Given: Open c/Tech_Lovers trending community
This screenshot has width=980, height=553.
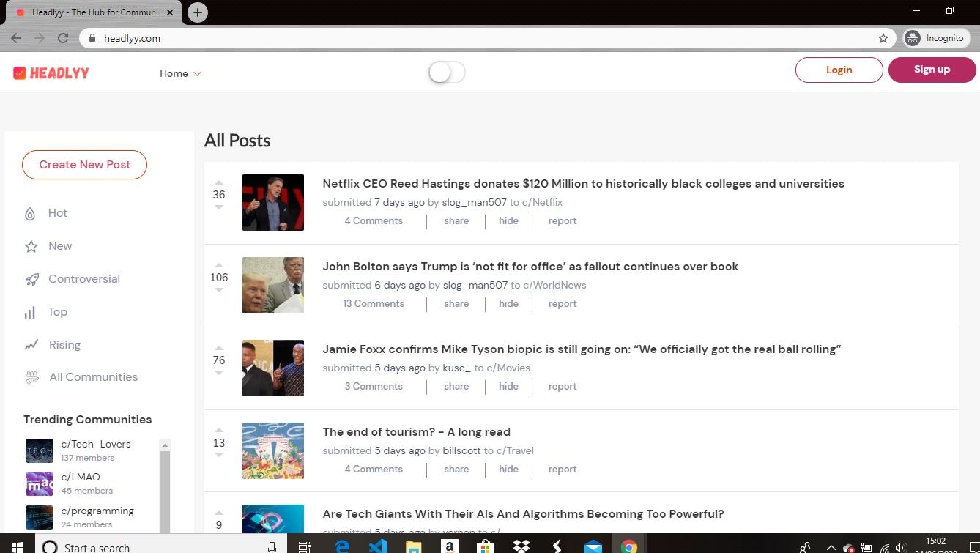Looking at the screenshot, I should pos(96,444).
